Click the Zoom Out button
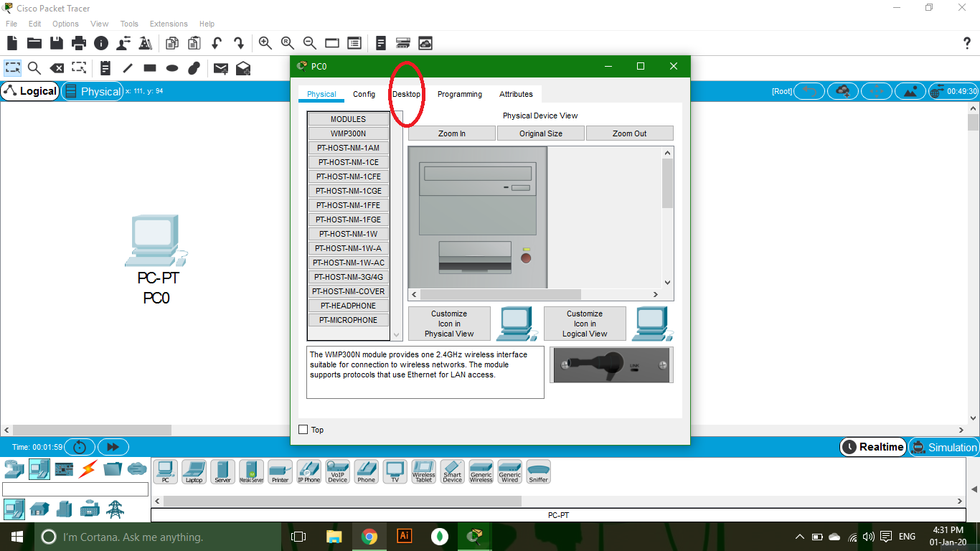 [x=630, y=133]
